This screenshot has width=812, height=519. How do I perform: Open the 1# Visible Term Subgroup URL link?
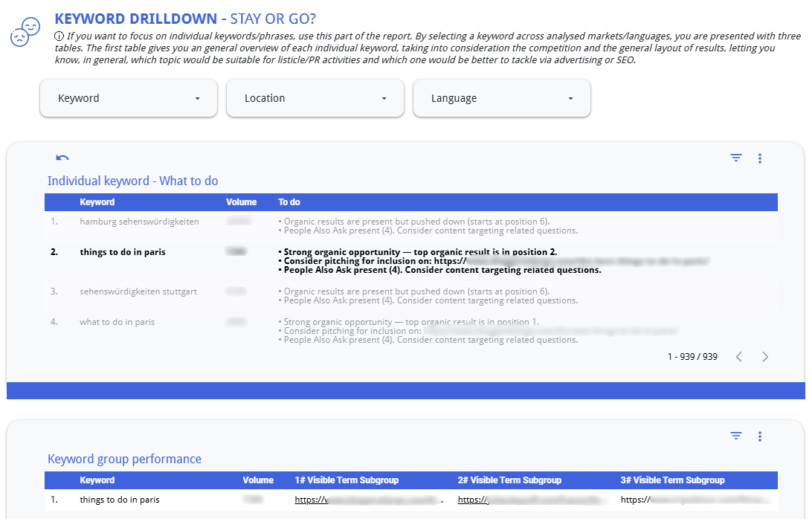coord(367,500)
